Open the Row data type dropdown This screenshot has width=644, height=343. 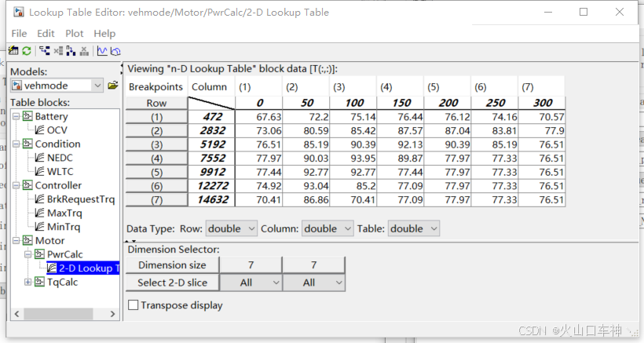pos(231,228)
